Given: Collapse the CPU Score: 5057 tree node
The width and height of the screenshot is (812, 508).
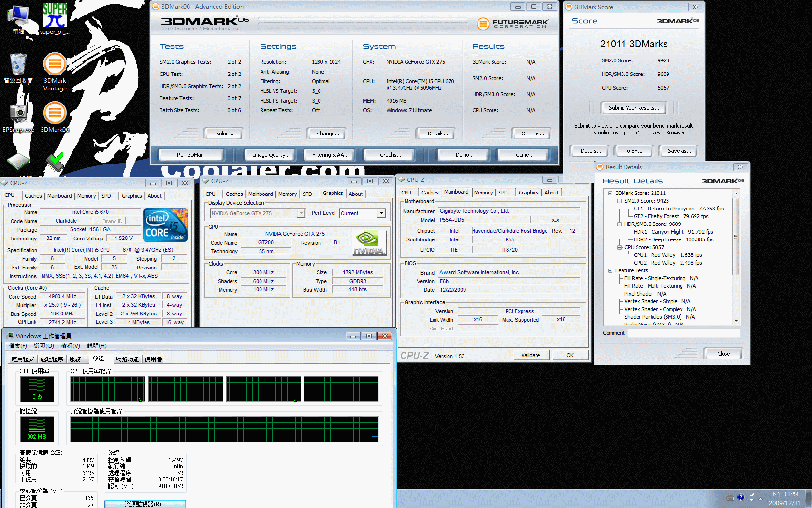Looking at the screenshot, I should point(619,247).
